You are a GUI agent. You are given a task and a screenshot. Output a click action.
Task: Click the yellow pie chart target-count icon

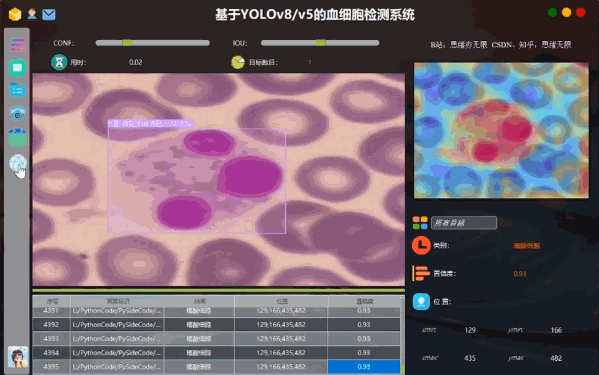tap(238, 62)
